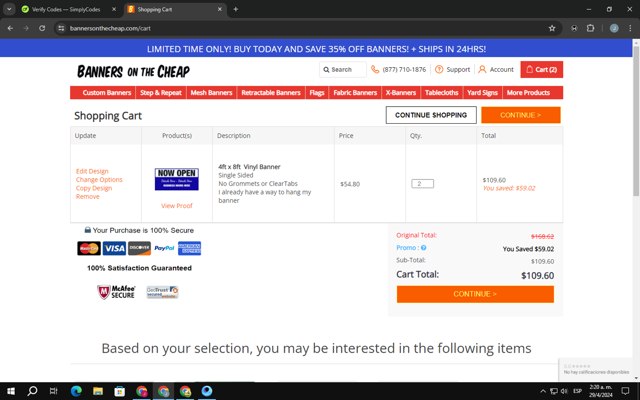Click the McAfee Secure badge
The image size is (640, 400).
click(x=116, y=292)
